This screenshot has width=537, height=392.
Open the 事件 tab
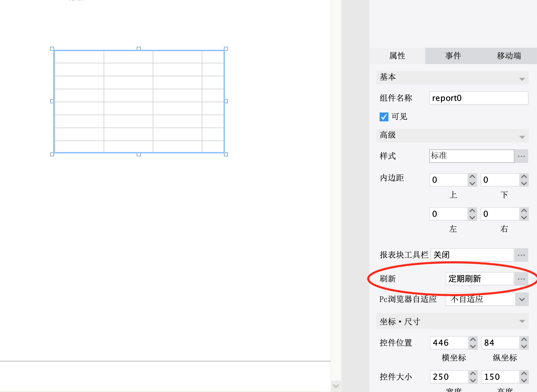pyautogui.click(x=453, y=56)
